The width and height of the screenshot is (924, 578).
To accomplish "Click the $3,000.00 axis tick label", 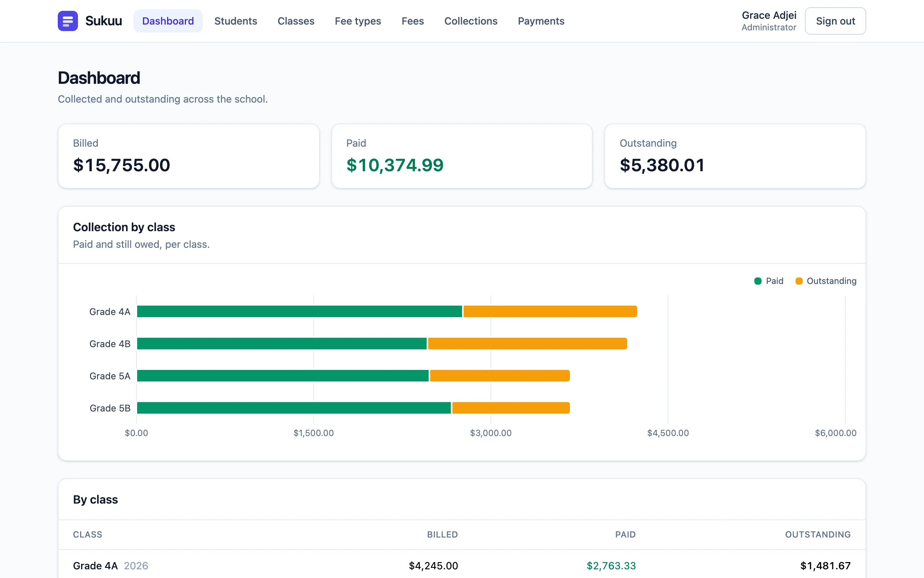I will pos(491,433).
